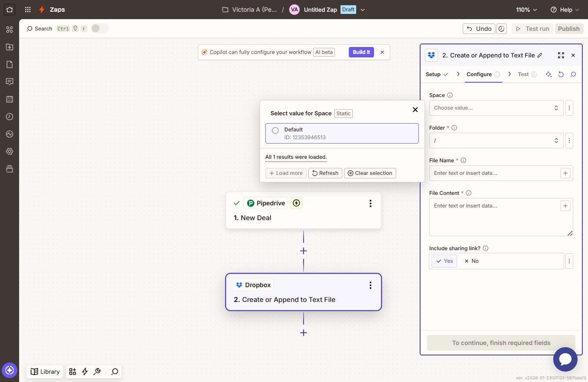Go to the Zapier home icon
Image resolution: width=588 pixels, height=382 pixels.
coord(10,9)
